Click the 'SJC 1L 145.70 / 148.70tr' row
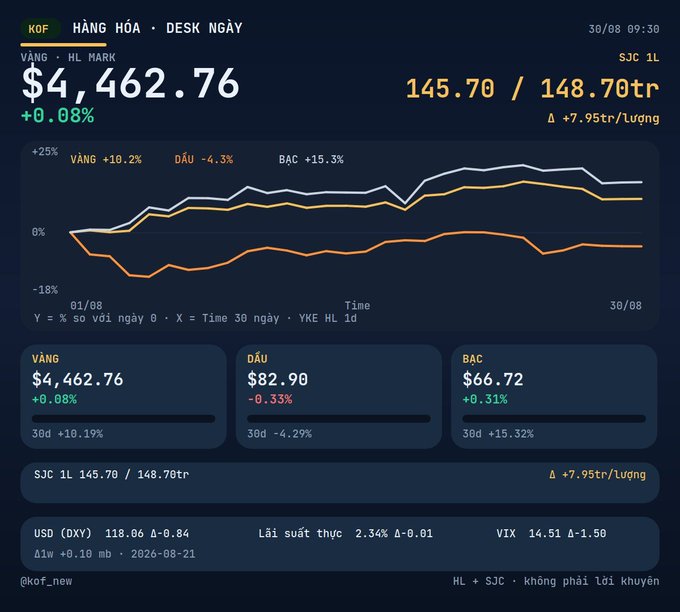This screenshot has width=680, height=612. pyautogui.click(x=340, y=483)
